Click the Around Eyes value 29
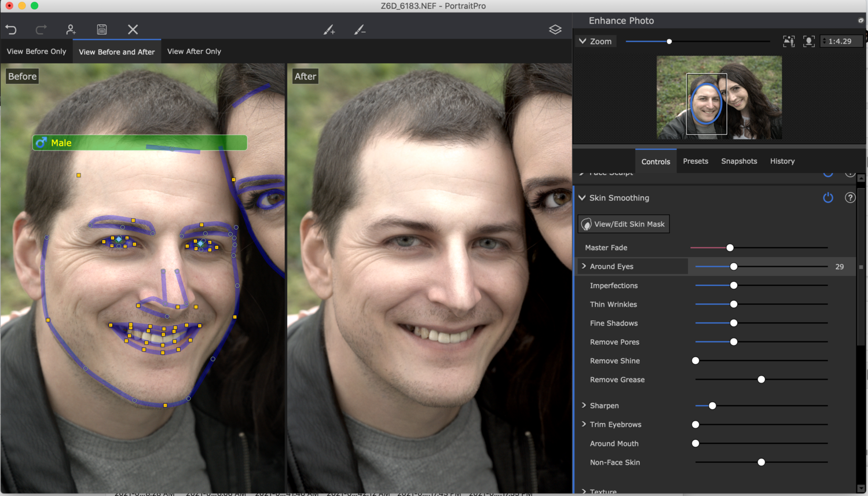The height and width of the screenshot is (496, 868). pyautogui.click(x=840, y=267)
